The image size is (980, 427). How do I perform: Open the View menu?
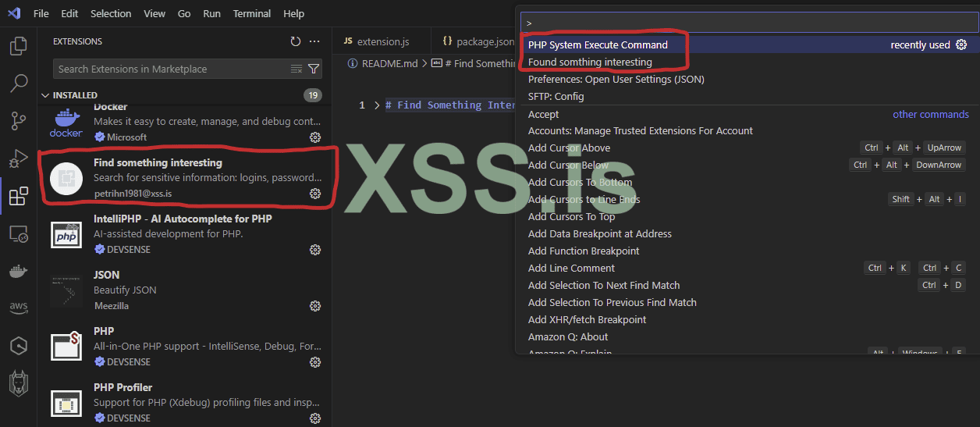click(x=154, y=13)
